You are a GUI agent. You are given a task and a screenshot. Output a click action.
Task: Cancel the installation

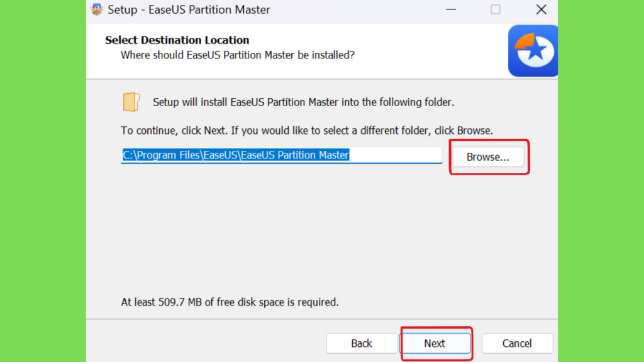pos(517,343)
